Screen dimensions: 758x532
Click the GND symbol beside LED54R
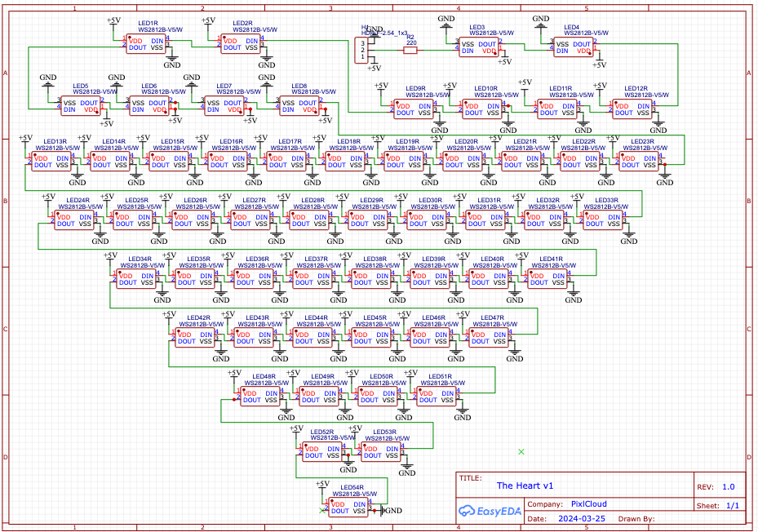[x=391, y=510]
